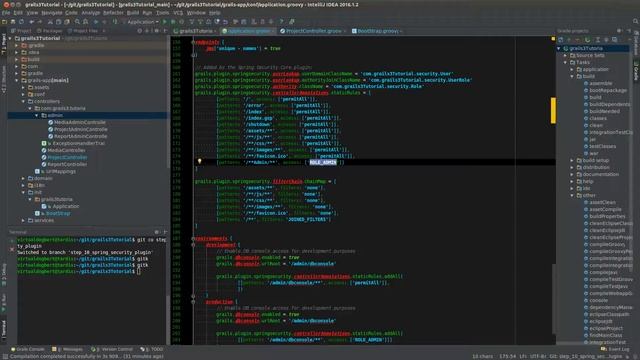Toggle fold marker at environments block
The width and height of the screenshot is (640, 360).
pyautogui.click(x=193, y=238)
